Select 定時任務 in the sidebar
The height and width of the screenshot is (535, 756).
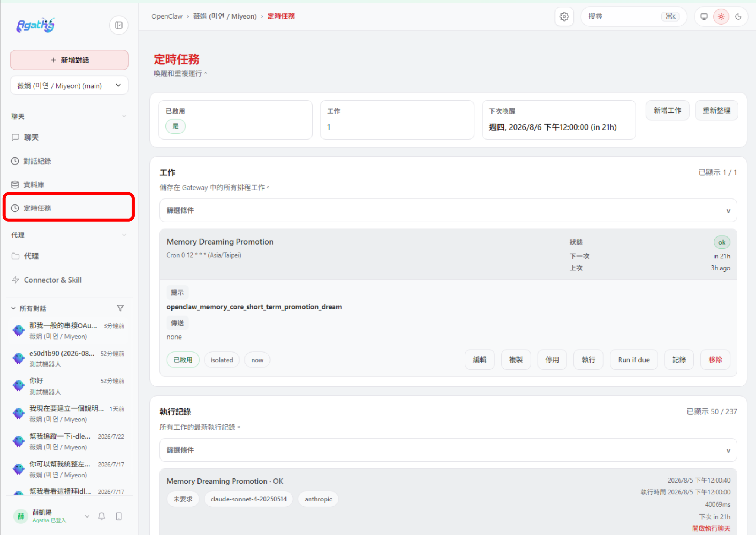pyautogui.click(x=69, y=208)
